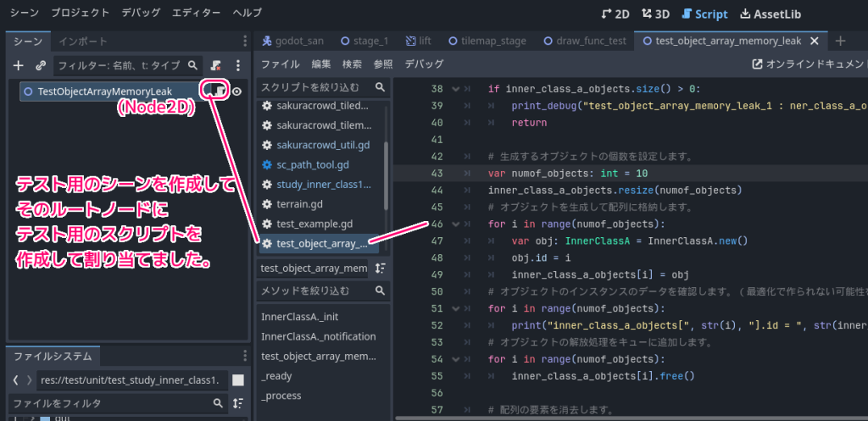Open the script editor 参照 menu
This screenshot has height=421, width=868.
pos(383,64)
